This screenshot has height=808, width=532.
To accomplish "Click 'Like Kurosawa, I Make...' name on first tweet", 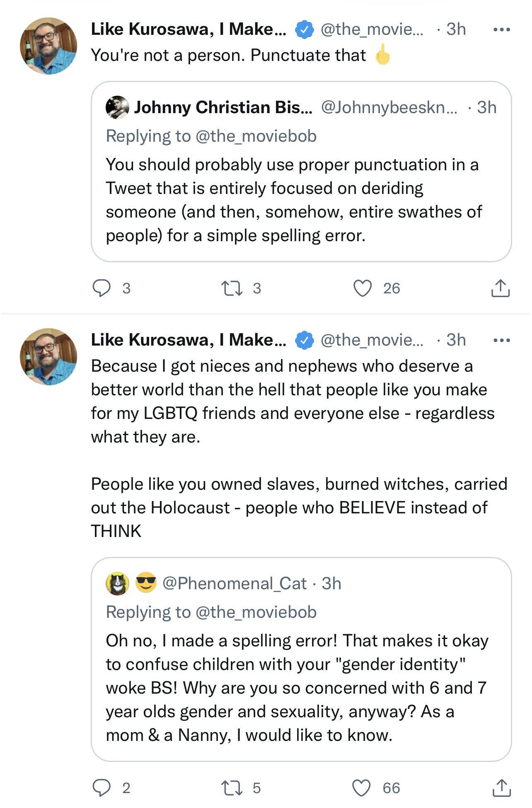I will (189, 29).
